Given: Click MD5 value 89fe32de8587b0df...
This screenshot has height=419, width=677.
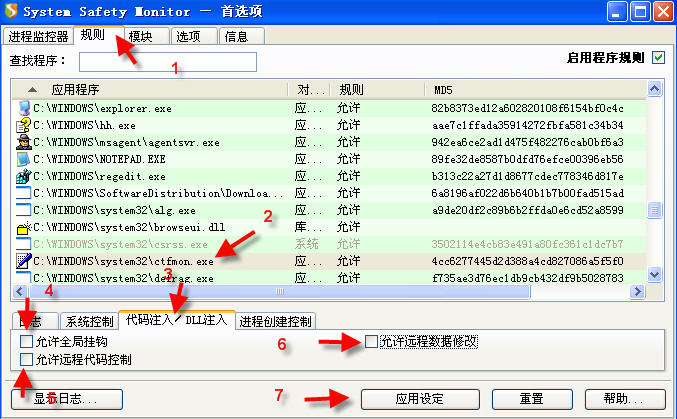Looking at the screenshot, I should 527,159.
